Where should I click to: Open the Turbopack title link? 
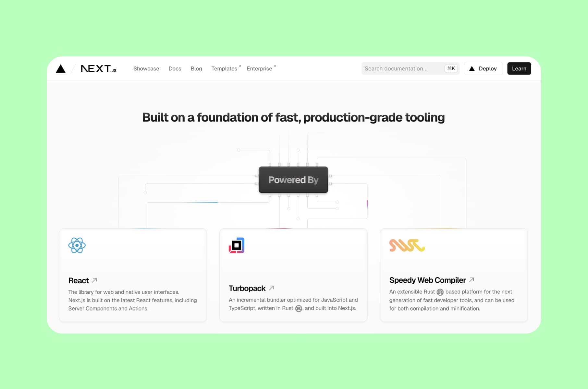tap(247, 288)
